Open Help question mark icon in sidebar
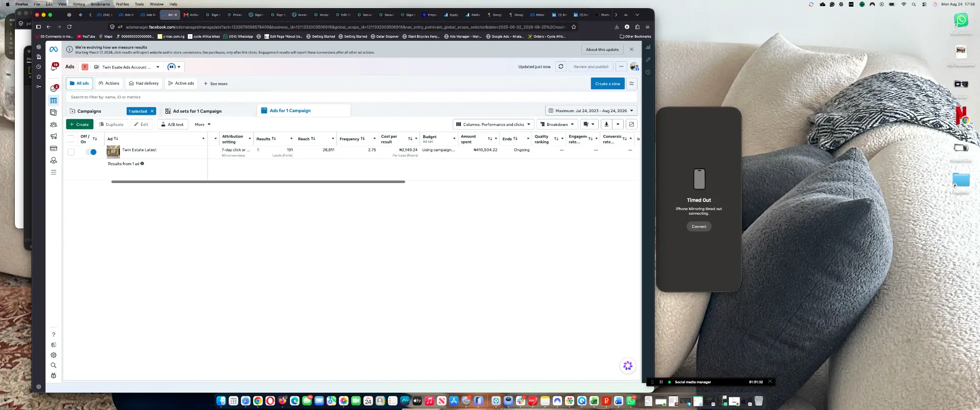This screenshot has height=410, width=980. click(x=54, y=335)
